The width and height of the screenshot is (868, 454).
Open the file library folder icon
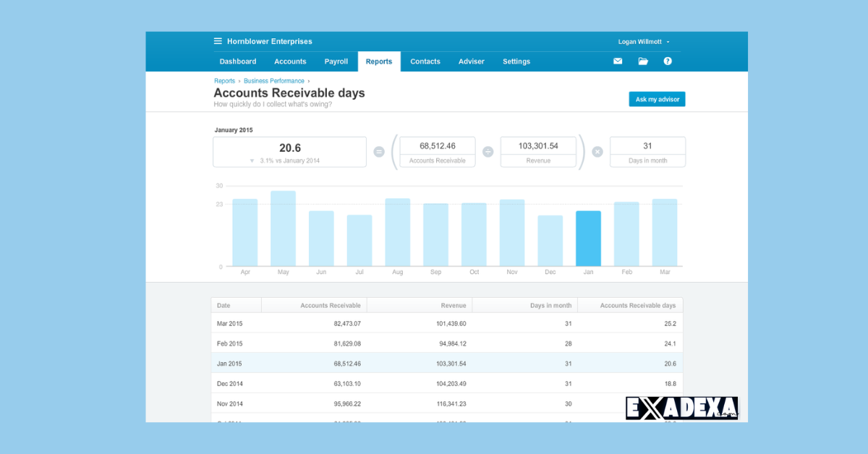click(642, 61)
